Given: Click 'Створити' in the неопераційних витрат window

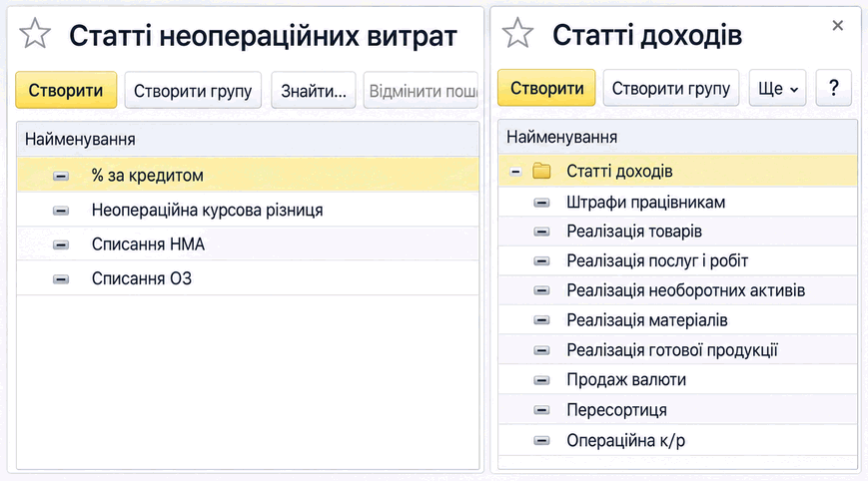Looking at the screenshot, I should [66, 90].
